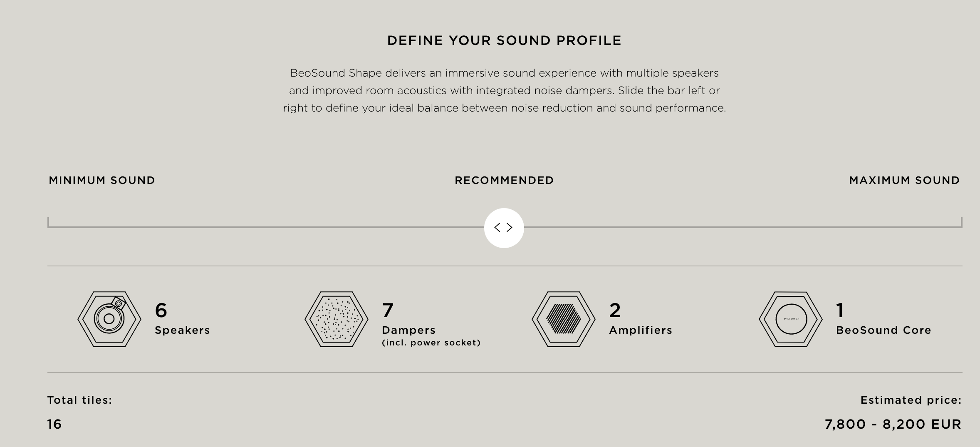Click the total tiles value 16
The height and width of the screenshot is (447, 980).
point(54,424)
